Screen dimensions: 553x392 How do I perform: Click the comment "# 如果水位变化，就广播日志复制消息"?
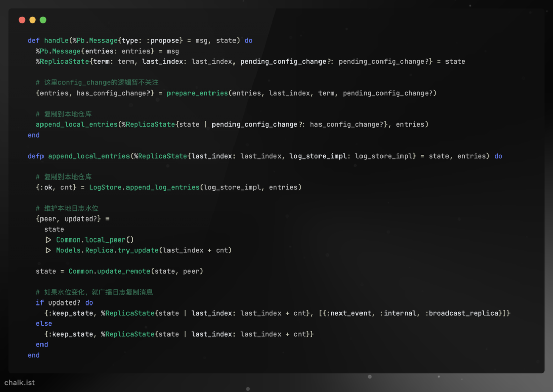(94, 292)
